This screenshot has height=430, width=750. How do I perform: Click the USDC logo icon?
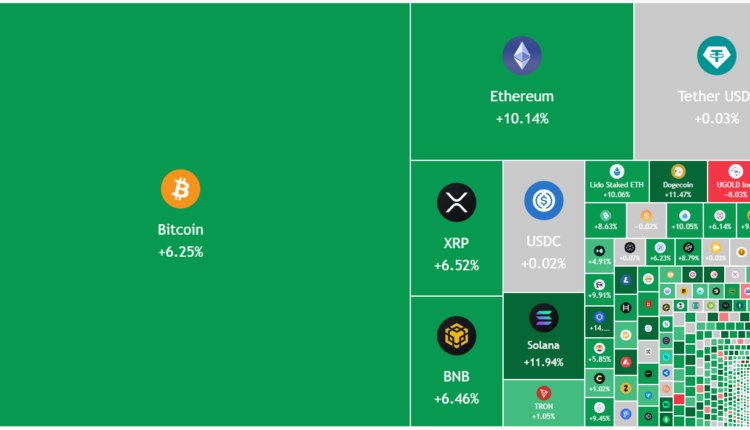point(544,202)
